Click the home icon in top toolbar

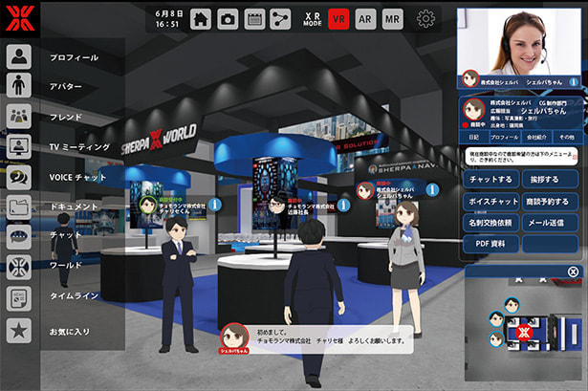[201, 18]
